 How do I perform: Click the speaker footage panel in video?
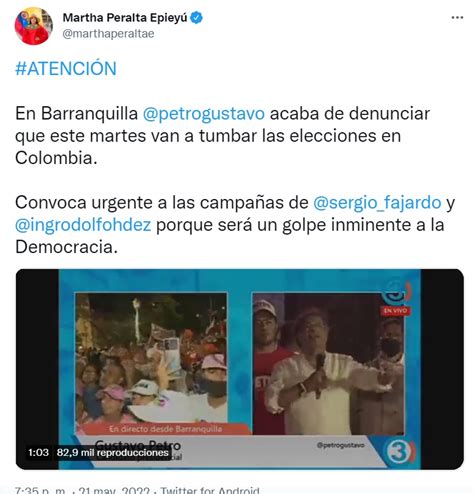[328, 364]
